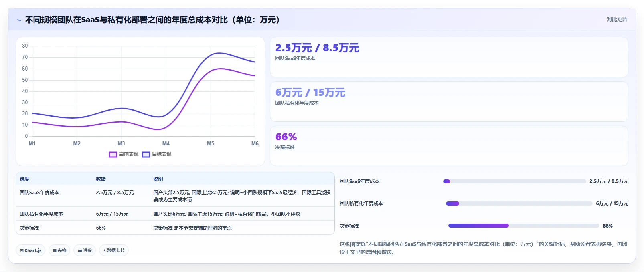Image resolution: width=644 pixels, height=272 pixels.
Task: Click the 66% card value
Action: tap(286, 137)
